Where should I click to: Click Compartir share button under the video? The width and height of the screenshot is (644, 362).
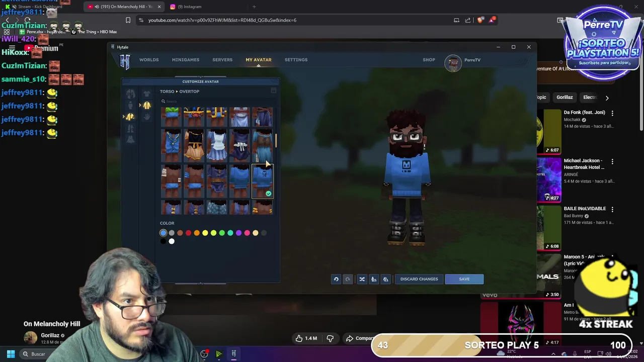[359, 338]
